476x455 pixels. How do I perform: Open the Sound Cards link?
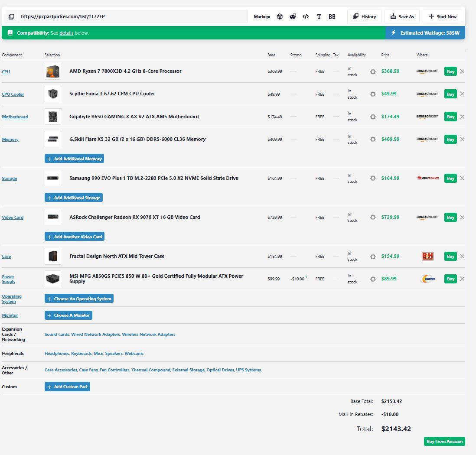57,334
